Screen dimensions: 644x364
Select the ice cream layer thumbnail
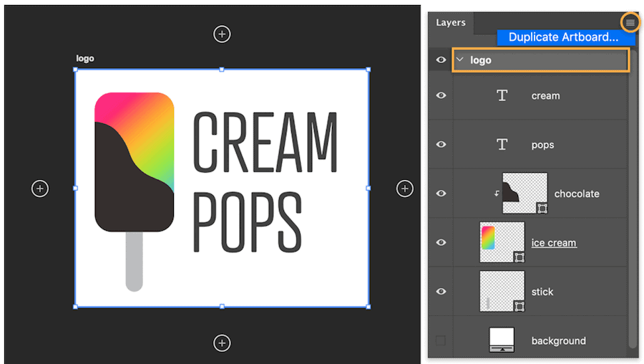(x=502, y=242)
